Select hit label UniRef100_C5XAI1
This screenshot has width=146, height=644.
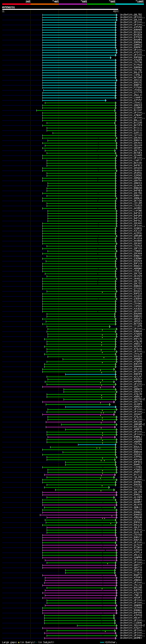pos(131,103)
